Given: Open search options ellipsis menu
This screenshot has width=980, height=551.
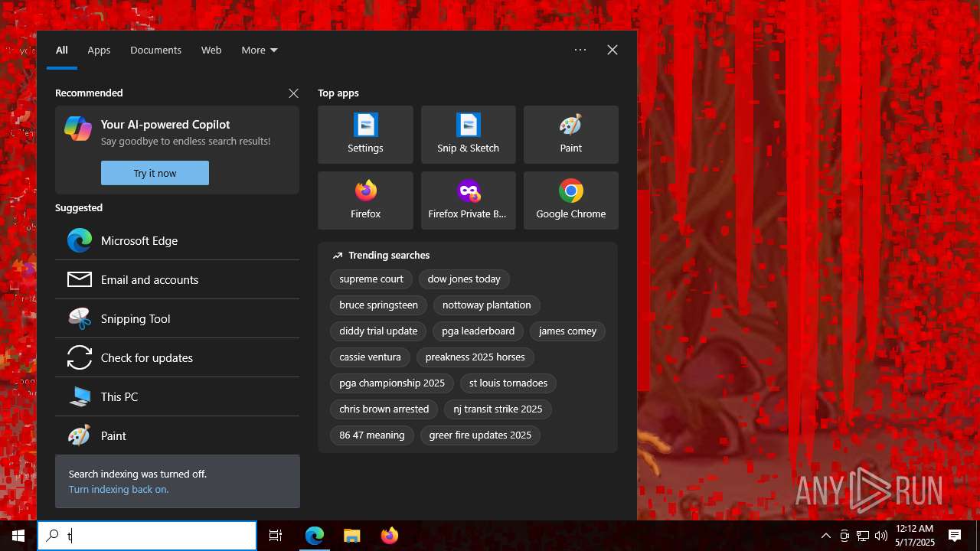Looking at the screenshot, I should (x=580, y=50).
